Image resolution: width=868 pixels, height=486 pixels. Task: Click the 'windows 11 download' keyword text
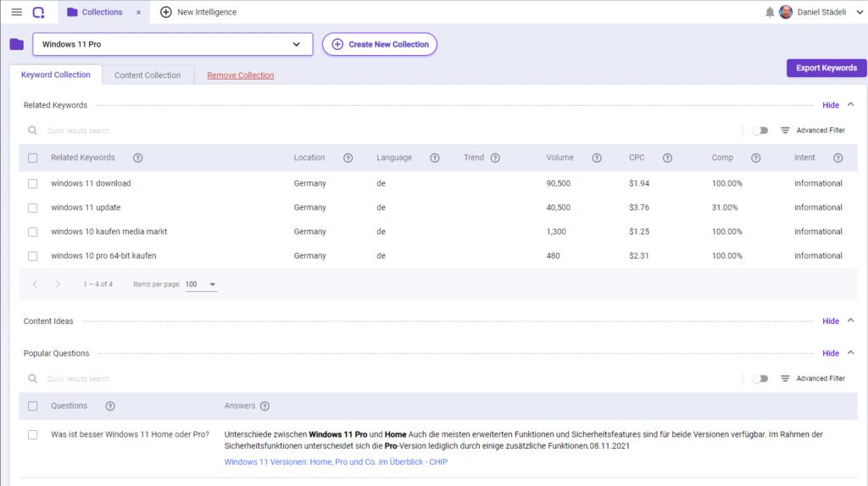(x=91, y=183)
